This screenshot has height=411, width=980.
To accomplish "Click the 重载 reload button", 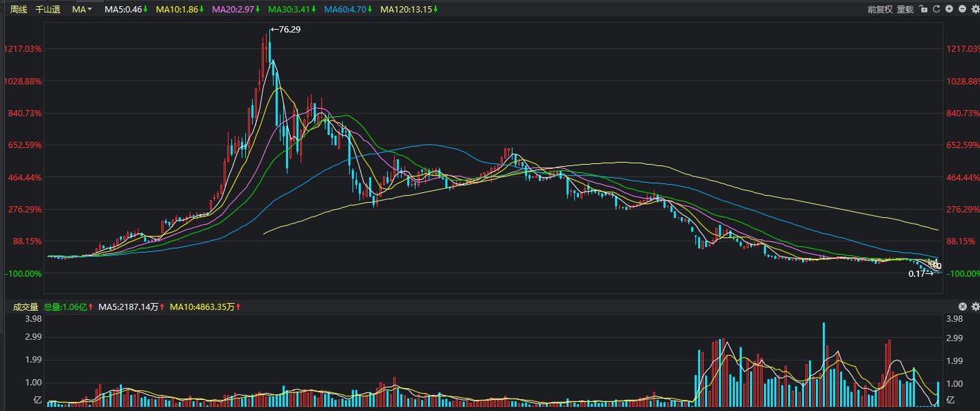I will [905, 10].
